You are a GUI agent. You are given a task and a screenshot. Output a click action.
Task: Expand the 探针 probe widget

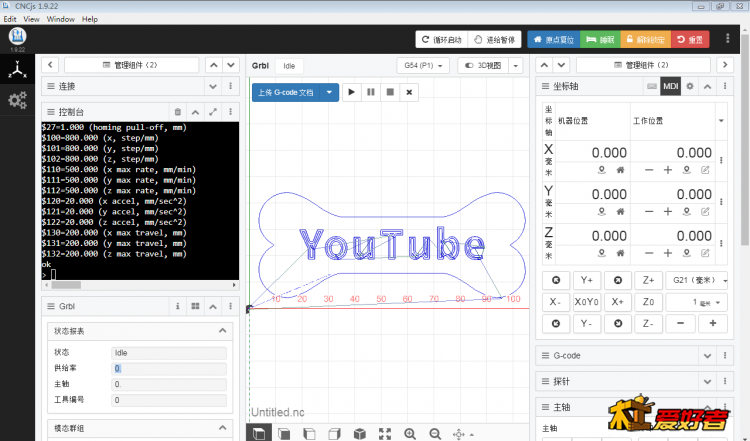[x=707, y=381]
